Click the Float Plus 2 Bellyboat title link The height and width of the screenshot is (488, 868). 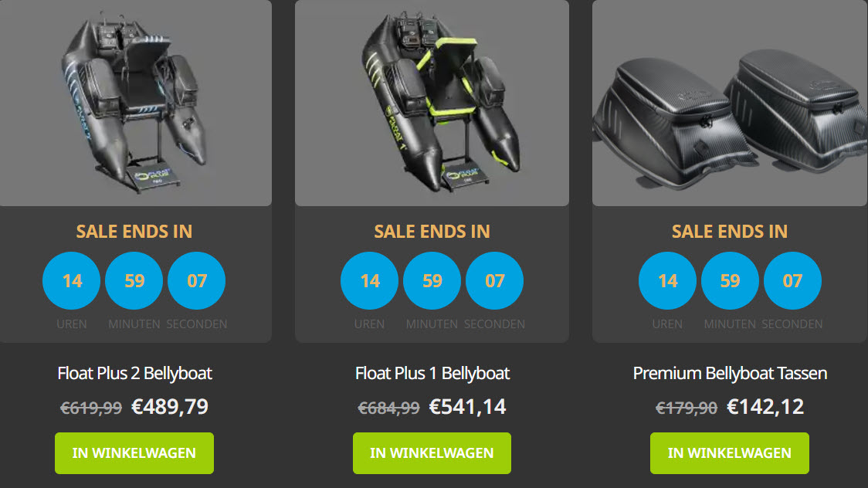tap(134, 374)
